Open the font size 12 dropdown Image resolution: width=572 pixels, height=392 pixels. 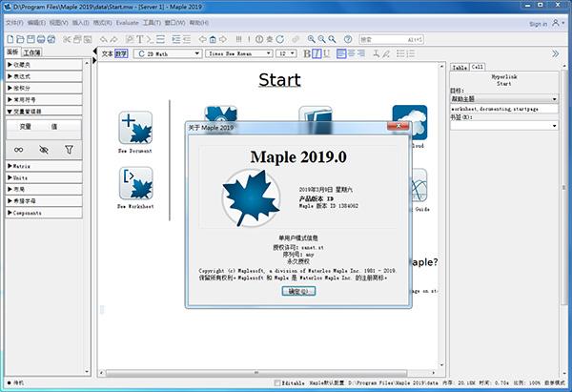click(x=286, y=53)
